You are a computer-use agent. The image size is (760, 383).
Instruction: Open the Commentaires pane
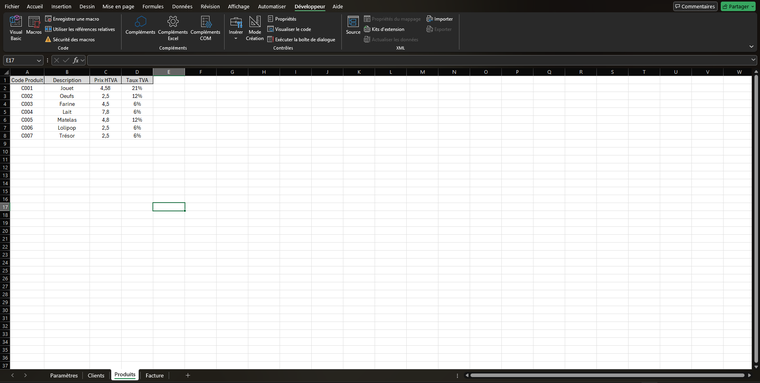[695, 7]
